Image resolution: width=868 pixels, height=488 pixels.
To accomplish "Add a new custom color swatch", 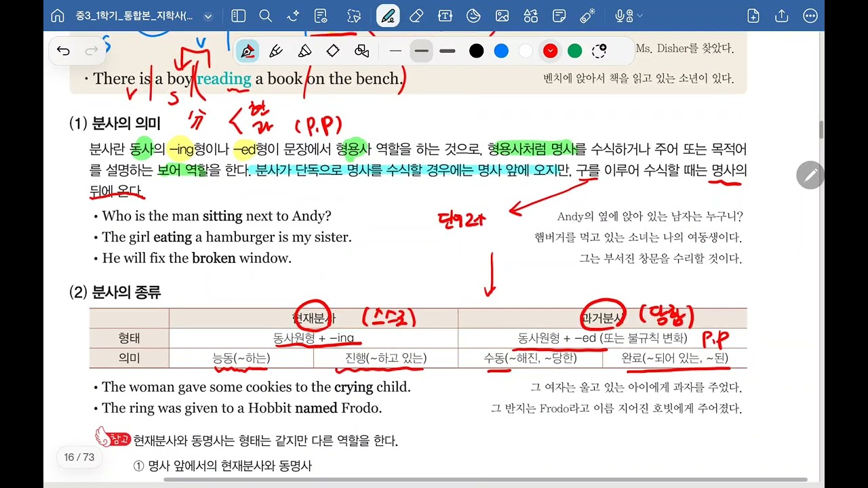I will (599, 51).
